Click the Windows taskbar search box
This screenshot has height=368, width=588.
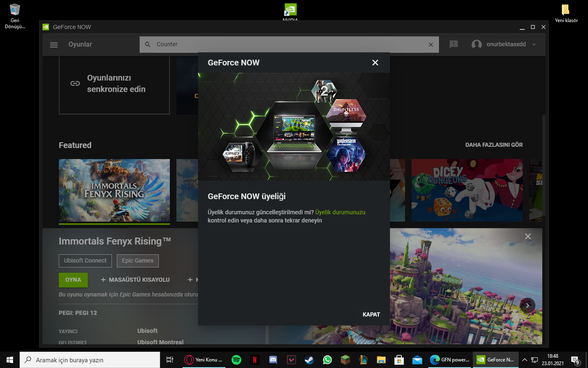coord(90,360)
